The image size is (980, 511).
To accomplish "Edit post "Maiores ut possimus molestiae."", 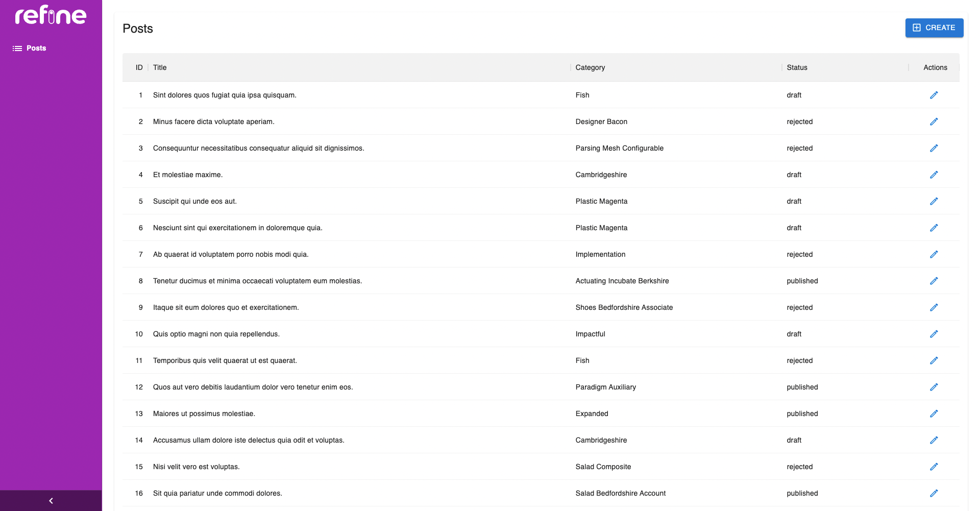I will pos(934,413).
